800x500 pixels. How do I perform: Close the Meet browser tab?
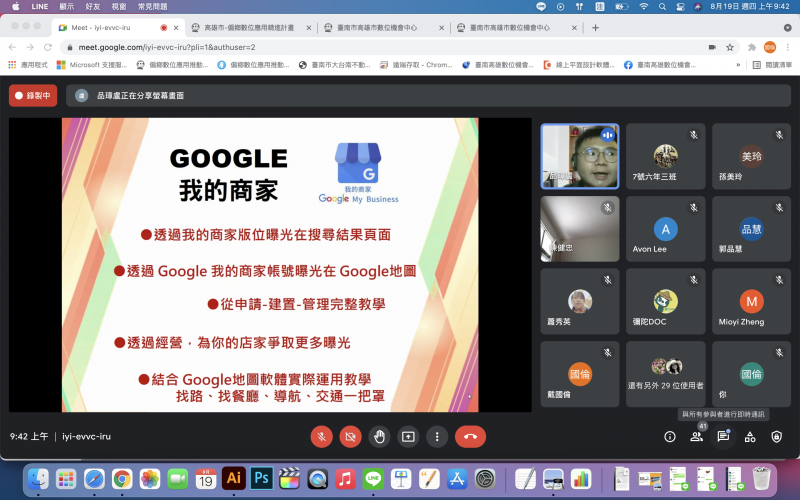[176, 28]
